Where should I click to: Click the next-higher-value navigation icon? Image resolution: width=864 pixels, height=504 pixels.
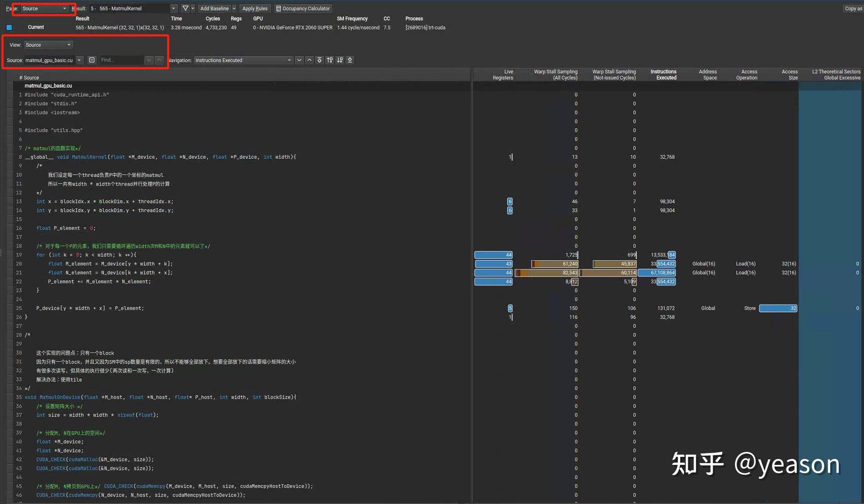point(330,60)
